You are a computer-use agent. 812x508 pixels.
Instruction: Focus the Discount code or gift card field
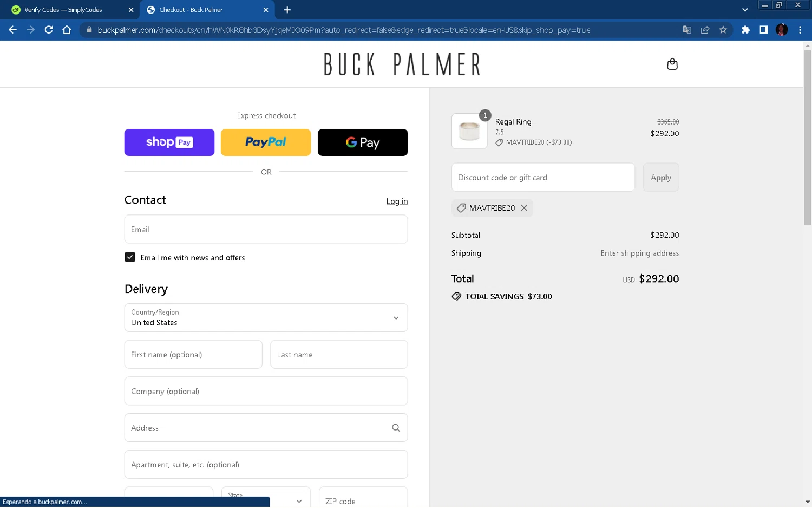(x=543, y=178)
